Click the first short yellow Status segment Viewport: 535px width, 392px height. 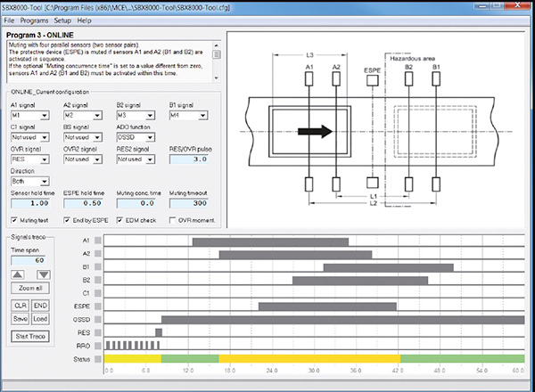click(133, 359)
